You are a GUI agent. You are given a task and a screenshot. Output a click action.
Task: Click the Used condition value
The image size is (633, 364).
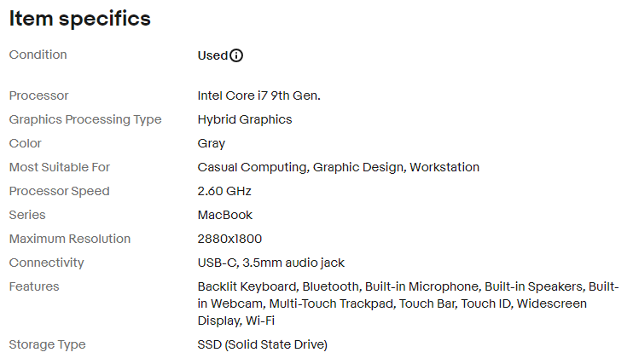click(212, 55)
